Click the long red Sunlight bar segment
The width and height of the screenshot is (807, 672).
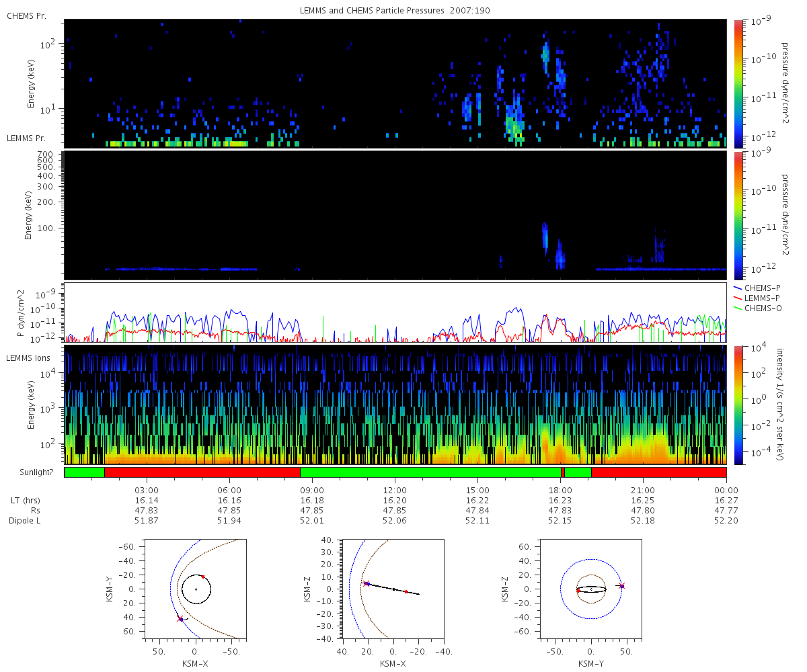(x=202, y=472)
